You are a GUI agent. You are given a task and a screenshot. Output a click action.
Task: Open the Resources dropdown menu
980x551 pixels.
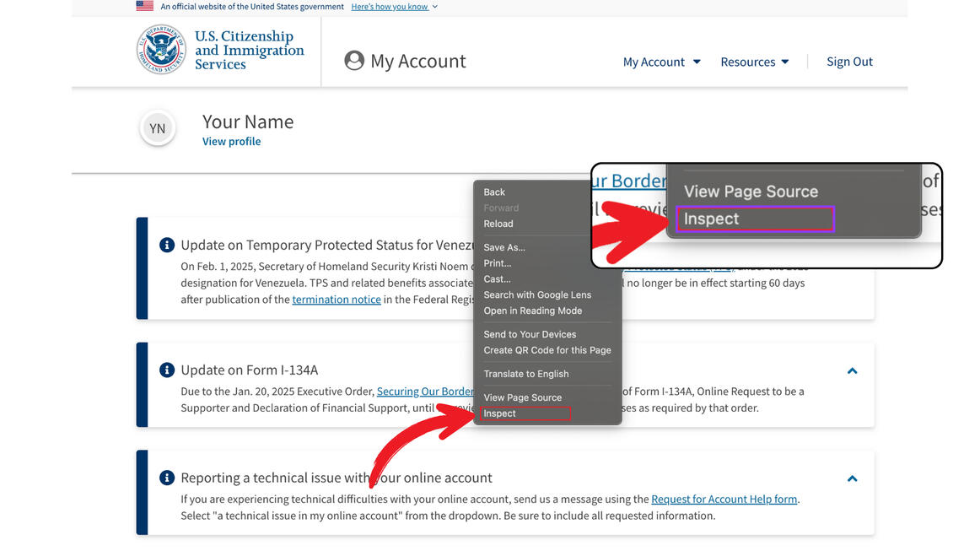pos(754,62)
